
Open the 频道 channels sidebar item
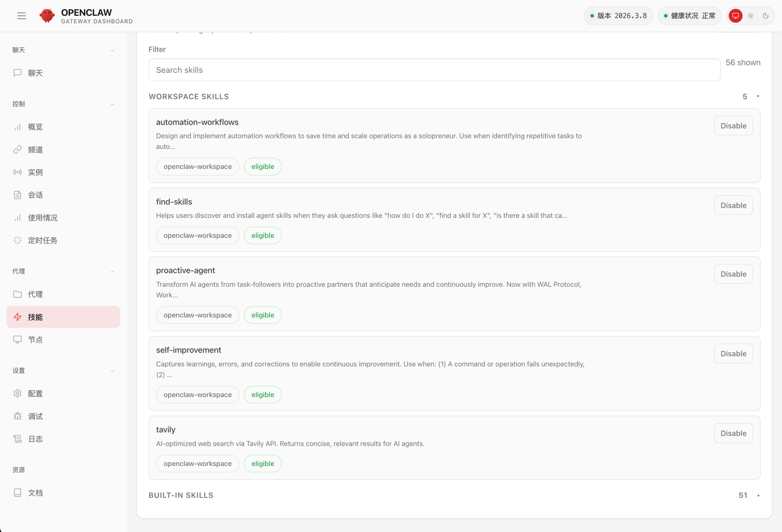click(35, 150)
